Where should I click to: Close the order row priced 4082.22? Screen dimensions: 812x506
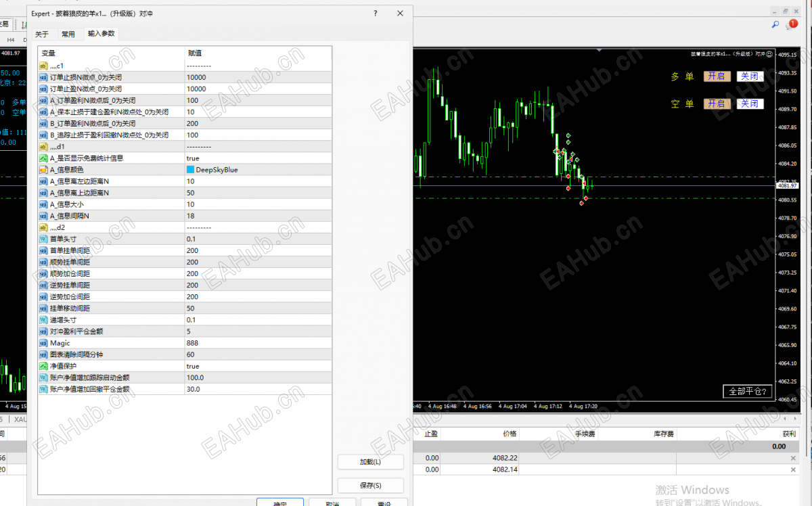793,458
